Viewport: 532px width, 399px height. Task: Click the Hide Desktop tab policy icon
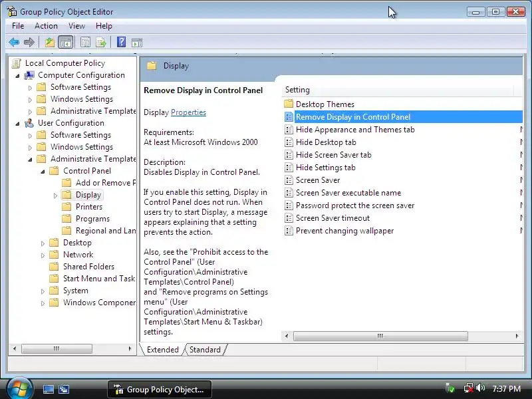point(289,142)
